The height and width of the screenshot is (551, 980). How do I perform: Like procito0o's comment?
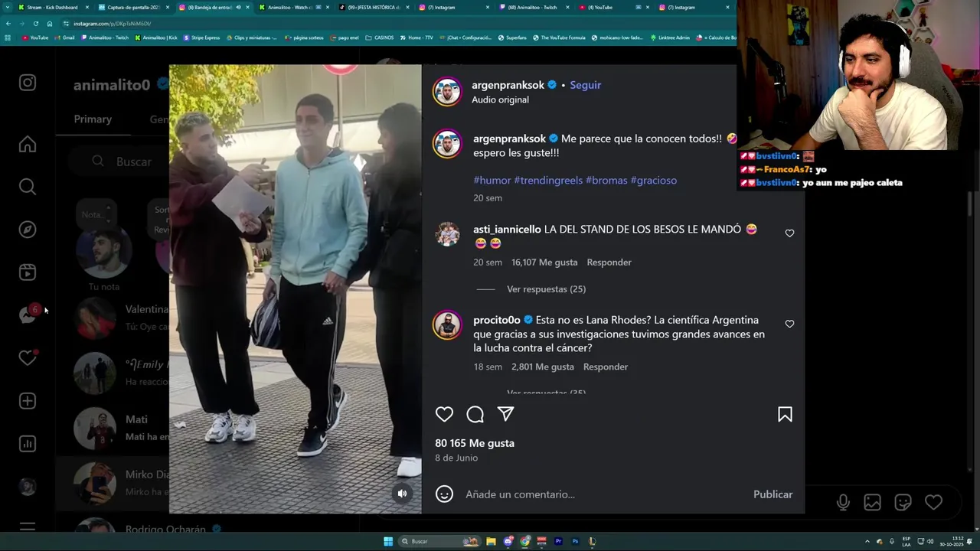pyautogui.click(x=789, y=324)
